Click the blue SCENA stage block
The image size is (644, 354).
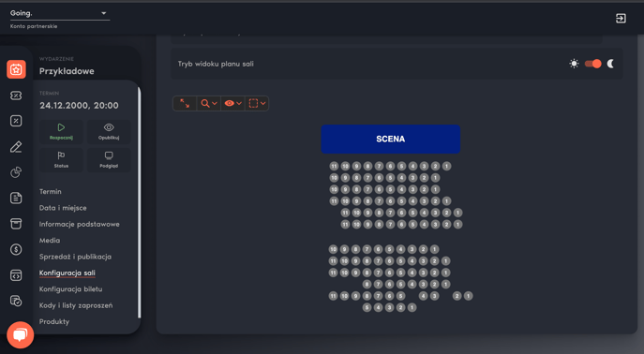point(391,139)
